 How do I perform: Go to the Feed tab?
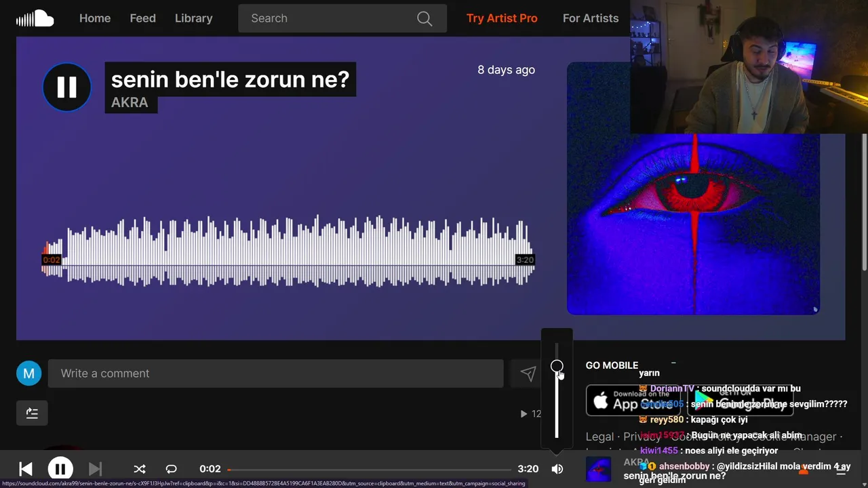tap(142, 18)
